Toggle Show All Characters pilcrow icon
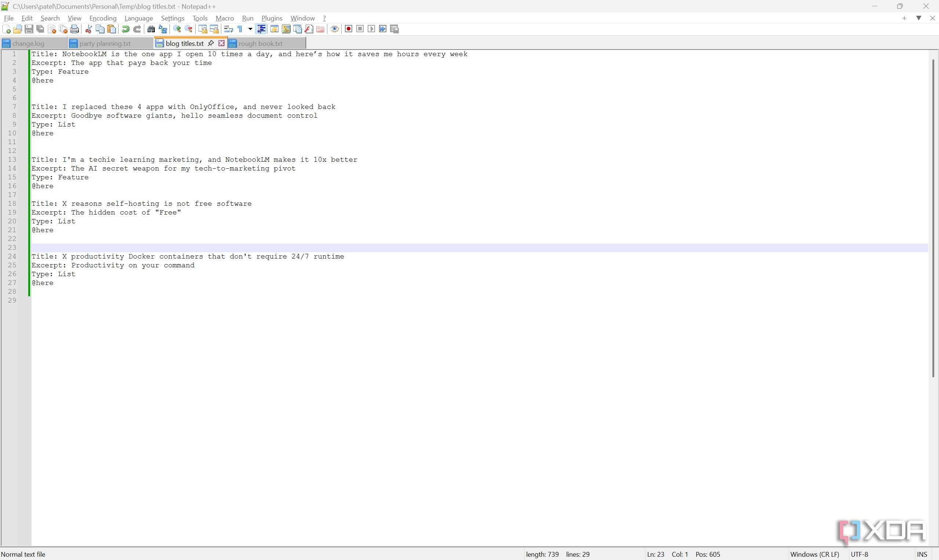Image resolution: width=939 pixels, height=560 pixels. coord(240,29)
